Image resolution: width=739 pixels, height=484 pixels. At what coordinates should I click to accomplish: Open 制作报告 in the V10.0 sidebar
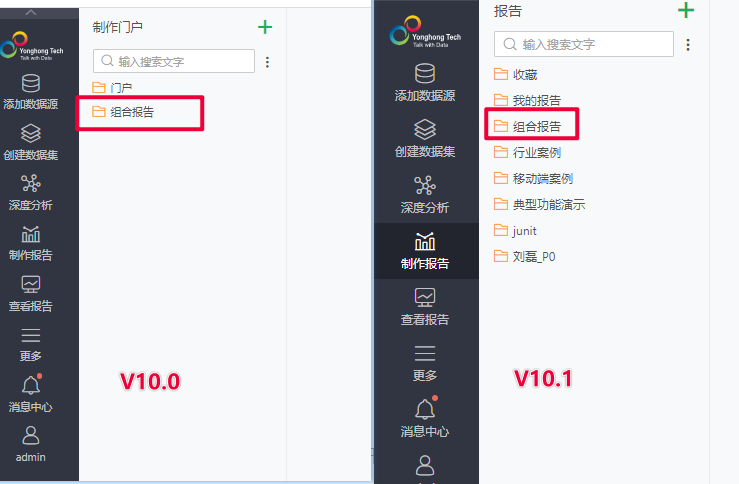point(31,243)
